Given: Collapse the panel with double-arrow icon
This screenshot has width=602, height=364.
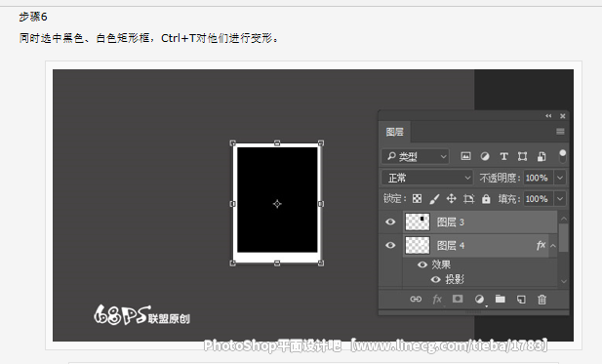Looking at the screenshot, I should coord(548,116).
